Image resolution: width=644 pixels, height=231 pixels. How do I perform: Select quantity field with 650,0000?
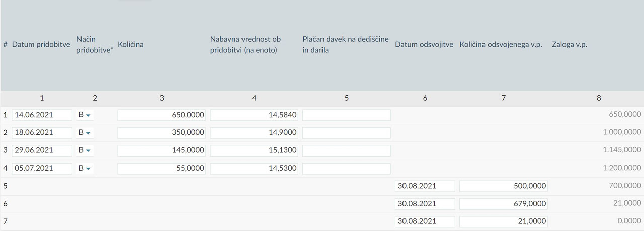tap(162, 115)
